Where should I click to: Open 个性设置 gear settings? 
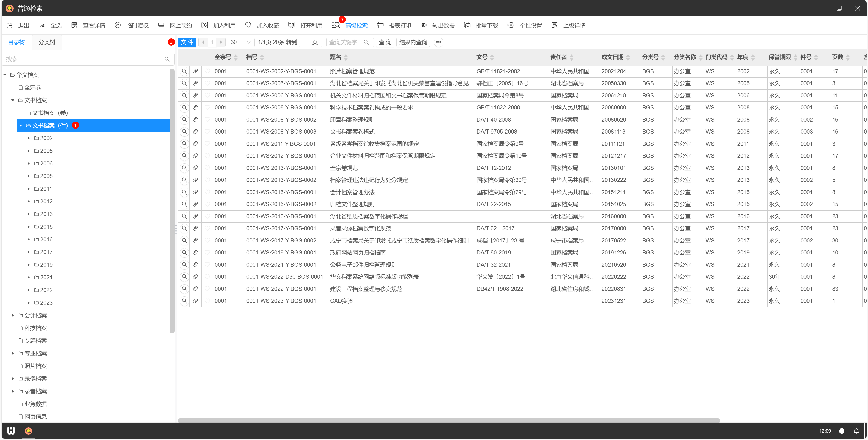(511, 25)
